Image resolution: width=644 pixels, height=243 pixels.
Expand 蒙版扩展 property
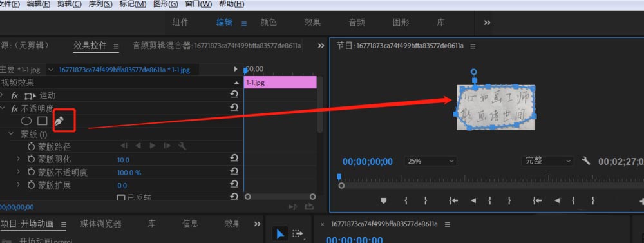click(x=18, y=184)
